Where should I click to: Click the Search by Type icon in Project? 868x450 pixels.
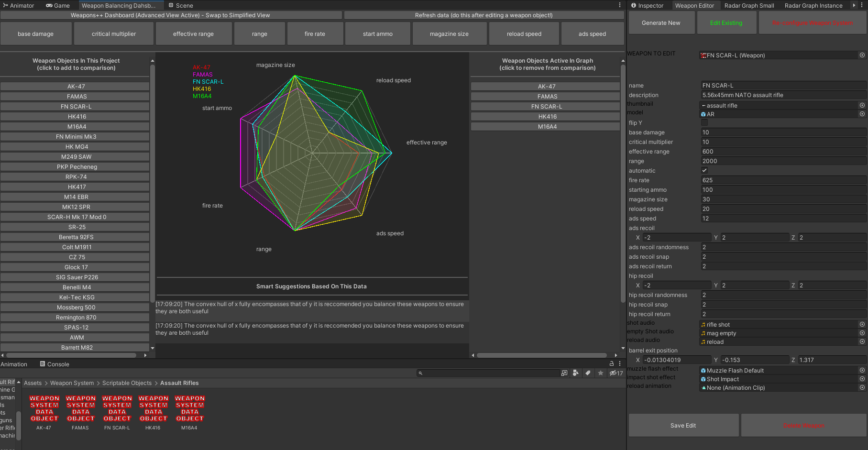point(576,373)
